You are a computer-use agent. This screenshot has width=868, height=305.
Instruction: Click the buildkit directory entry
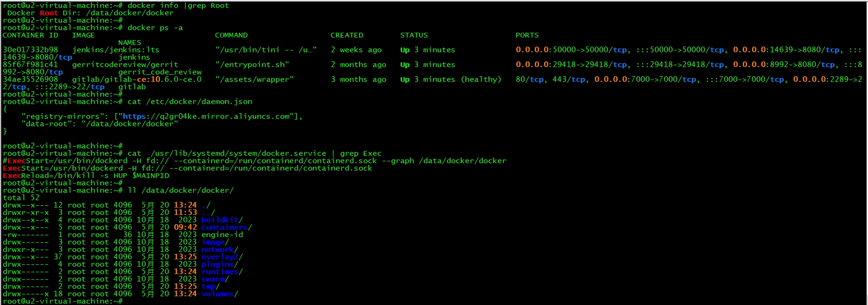coord(220,220)
